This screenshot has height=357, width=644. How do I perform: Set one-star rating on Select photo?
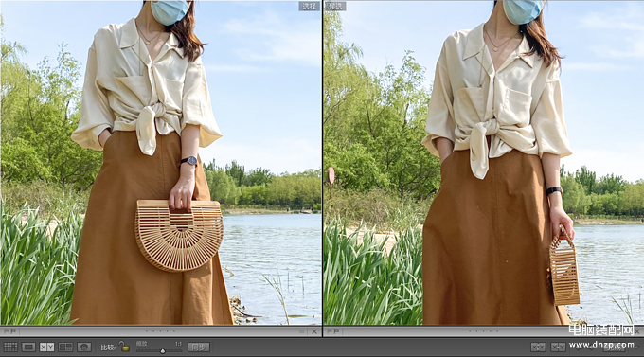(147, 331)
